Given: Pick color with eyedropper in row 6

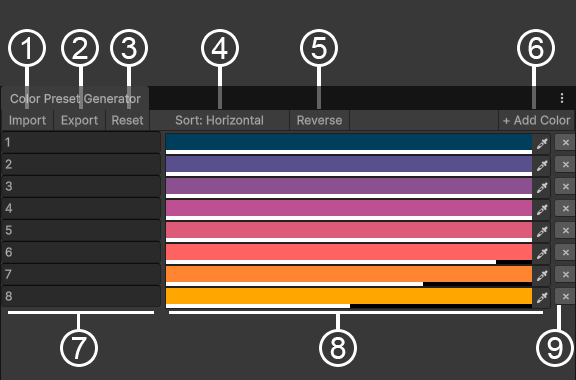Looking at the screenshot, I should click(542, 254).
